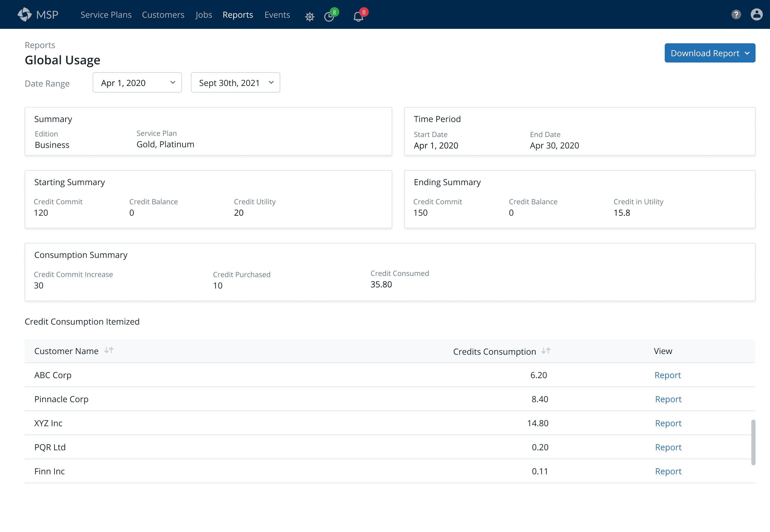Open Report link for Finn Inc
Viewport: 770px width, 532px height.
click(668, 471)
